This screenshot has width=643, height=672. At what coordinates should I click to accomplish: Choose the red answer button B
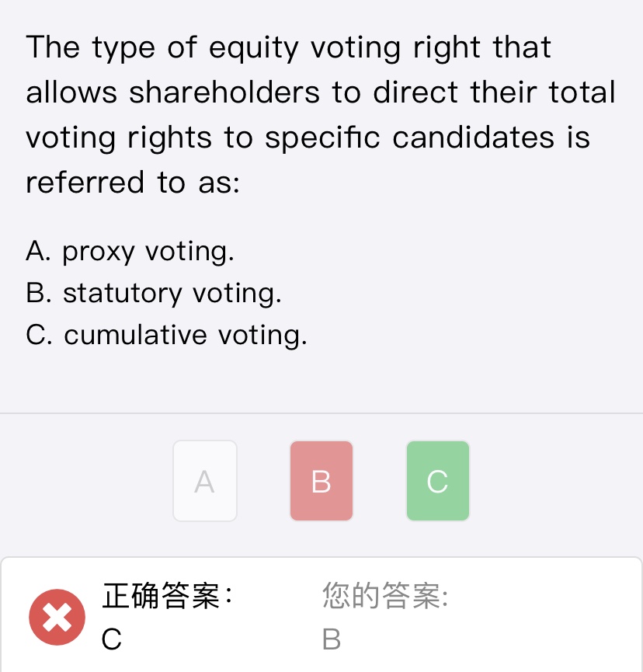click(321, 481)
